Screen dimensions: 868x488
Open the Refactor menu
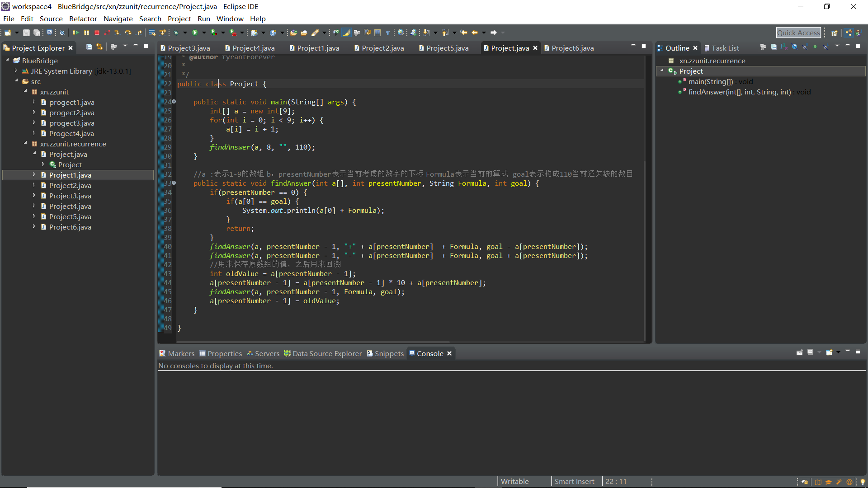pyautogui.click(x=83, y=19)
